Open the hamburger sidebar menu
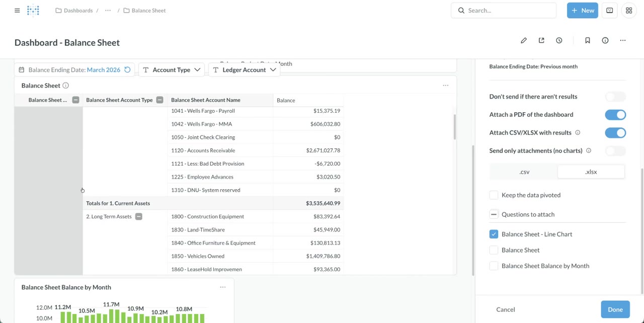The width and height of the screenshot is (644, 323). (x=17, y=10)
